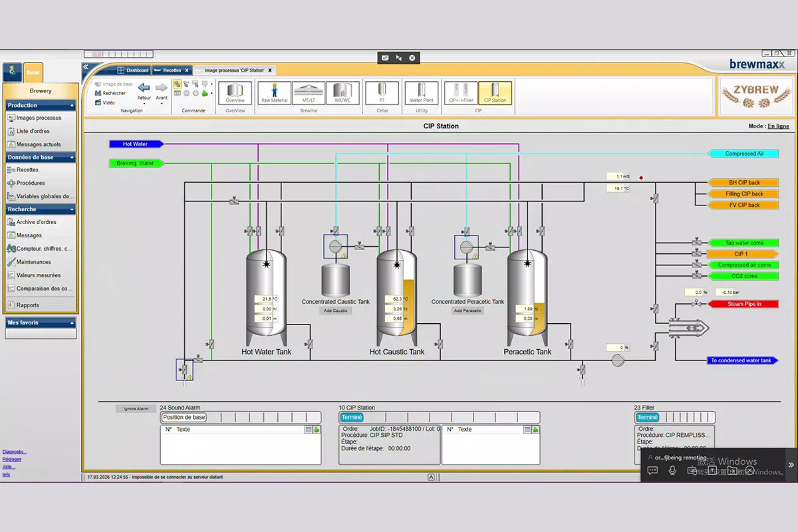Close the Image processus 'CIP Station' tab

click(269, 70)
